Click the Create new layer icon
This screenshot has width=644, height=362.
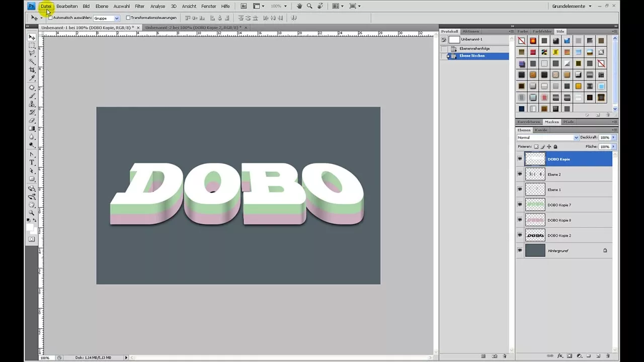[x=598, y=356]
